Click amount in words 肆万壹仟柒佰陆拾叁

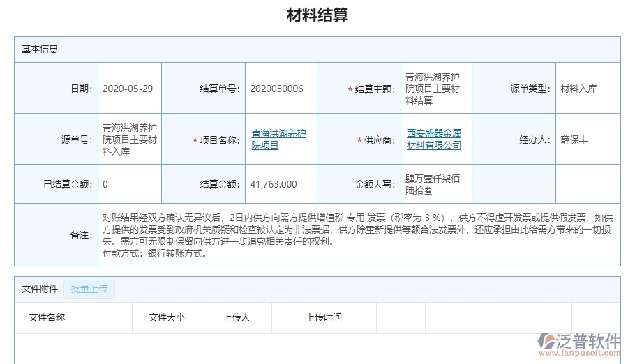tap(433, 184)
